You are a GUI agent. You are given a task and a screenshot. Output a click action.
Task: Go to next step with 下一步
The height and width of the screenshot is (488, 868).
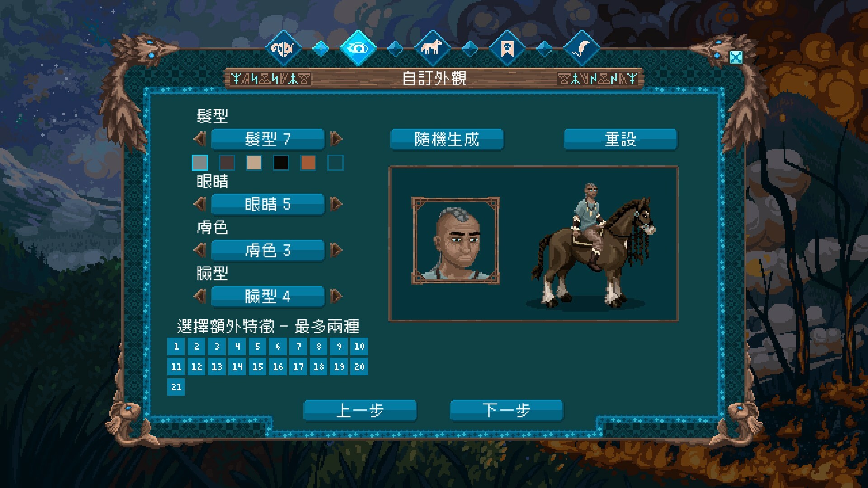pyautogui.click(x=506, y=410)
